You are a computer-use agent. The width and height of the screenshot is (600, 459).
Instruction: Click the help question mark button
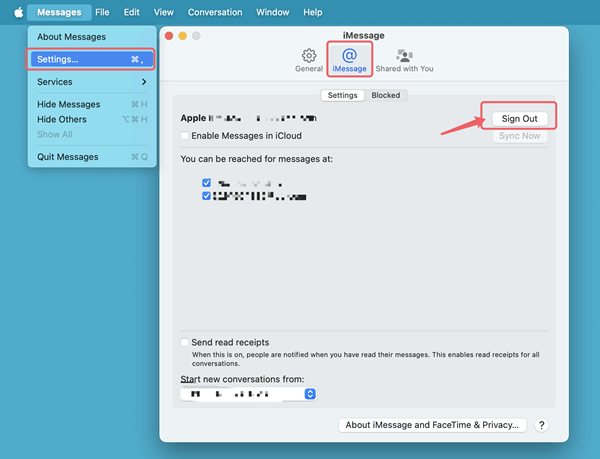pos(541,425)
